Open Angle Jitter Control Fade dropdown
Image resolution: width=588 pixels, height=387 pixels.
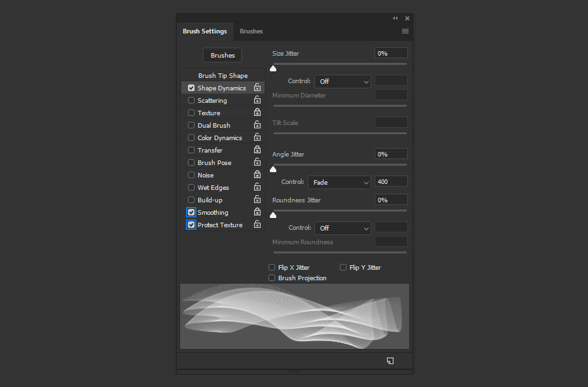tap(339, 182)
